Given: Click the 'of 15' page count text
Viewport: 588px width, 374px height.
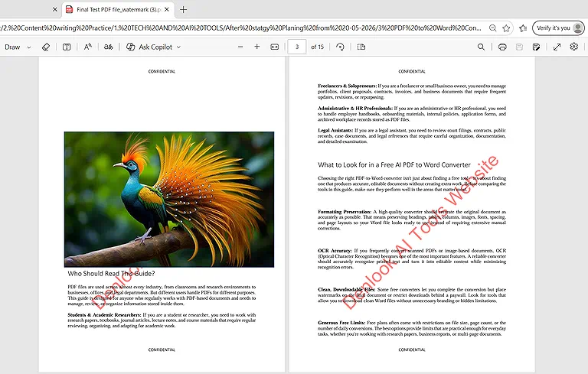Looking at the screenshot, I should click(317, 47).
